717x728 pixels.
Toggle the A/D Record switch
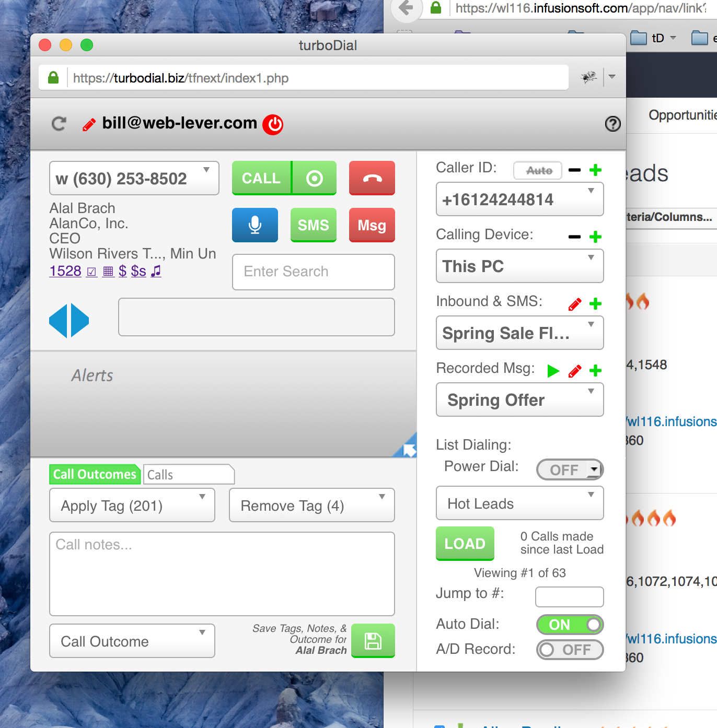click(570, 650)
